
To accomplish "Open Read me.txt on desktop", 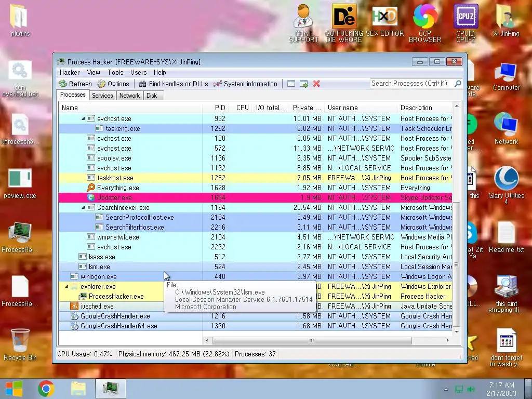I will tap(506, 237).
